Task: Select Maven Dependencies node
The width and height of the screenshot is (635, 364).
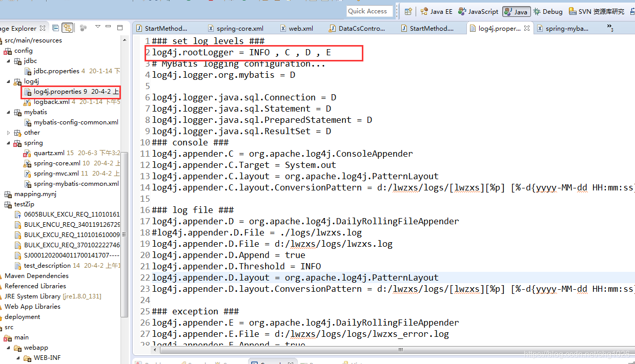Action: pos(36,276)
